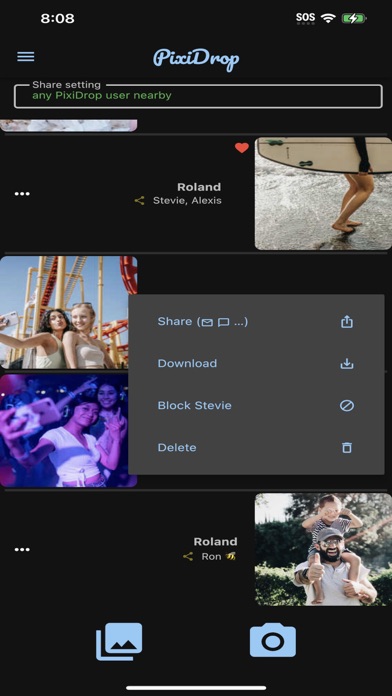
Task: Toggle the red heart on surfboard photo
Action: 242,148
